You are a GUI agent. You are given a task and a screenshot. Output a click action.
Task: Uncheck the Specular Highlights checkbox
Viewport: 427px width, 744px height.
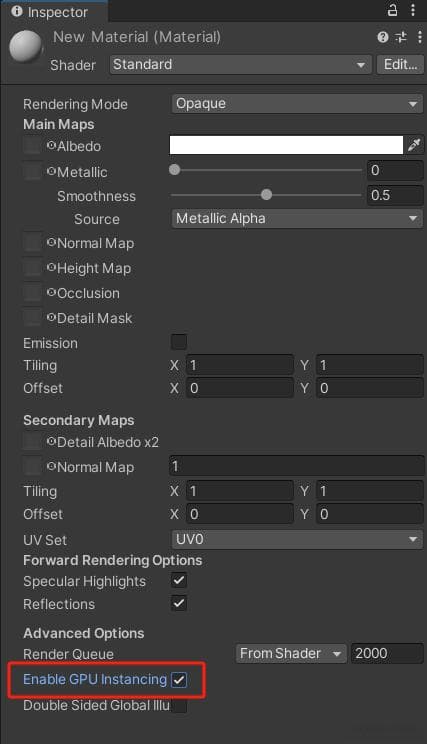(179, 580)
